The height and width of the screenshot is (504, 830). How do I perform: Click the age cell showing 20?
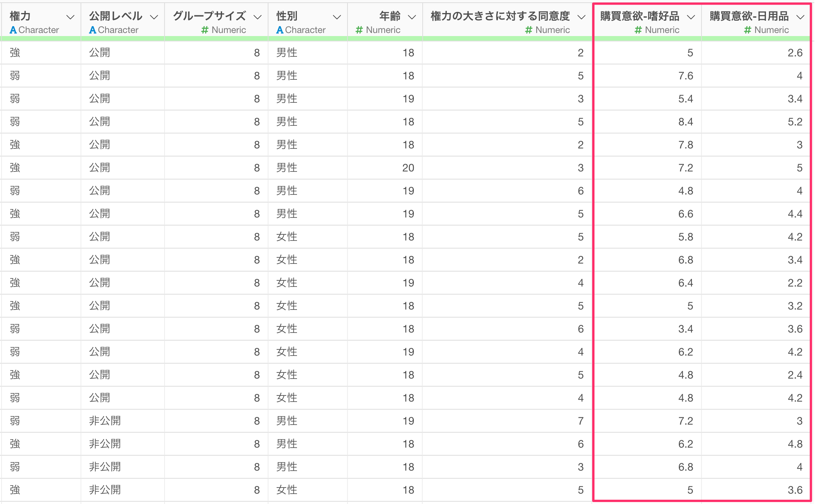click(408, 168)
